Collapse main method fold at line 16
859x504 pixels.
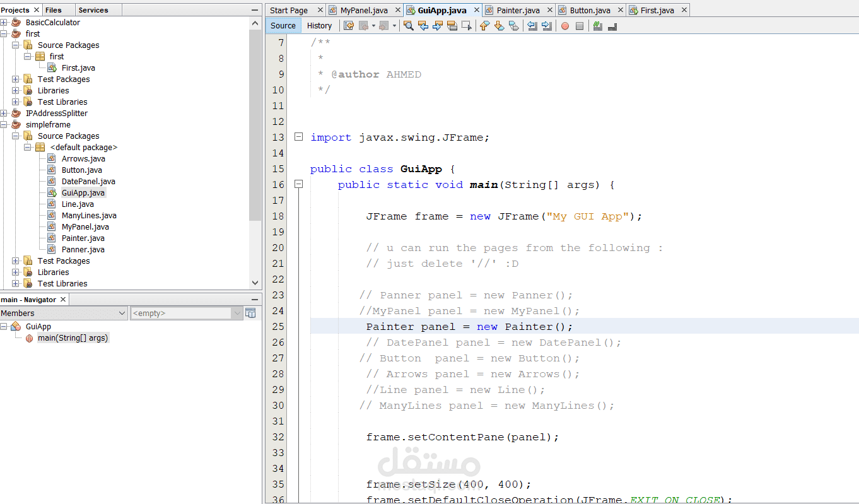click(298, 184)
